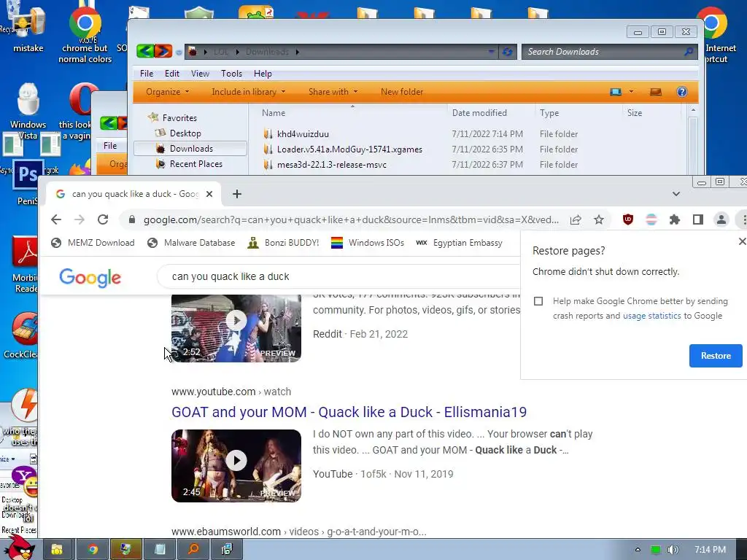Toggle the Chrome side panel icon
747x560 pixels.
tap(698, 219)
